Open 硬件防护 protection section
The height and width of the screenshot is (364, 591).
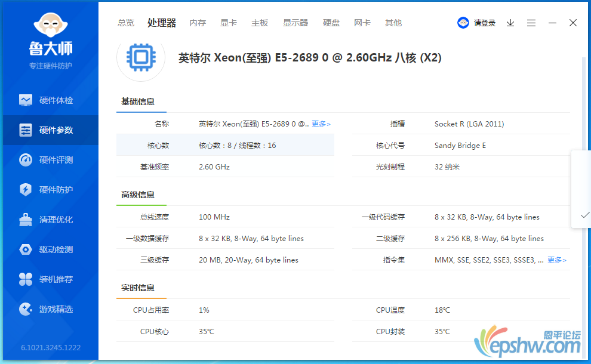51,190
